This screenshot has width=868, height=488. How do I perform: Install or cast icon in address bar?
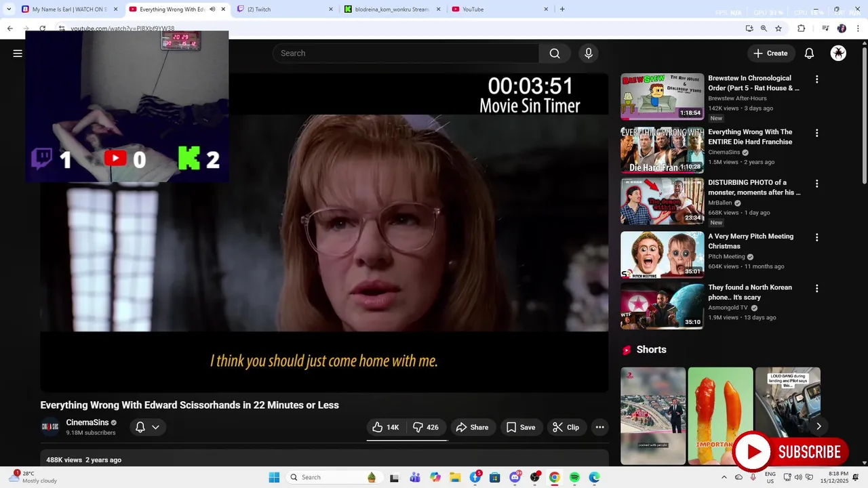coord(749,28)
